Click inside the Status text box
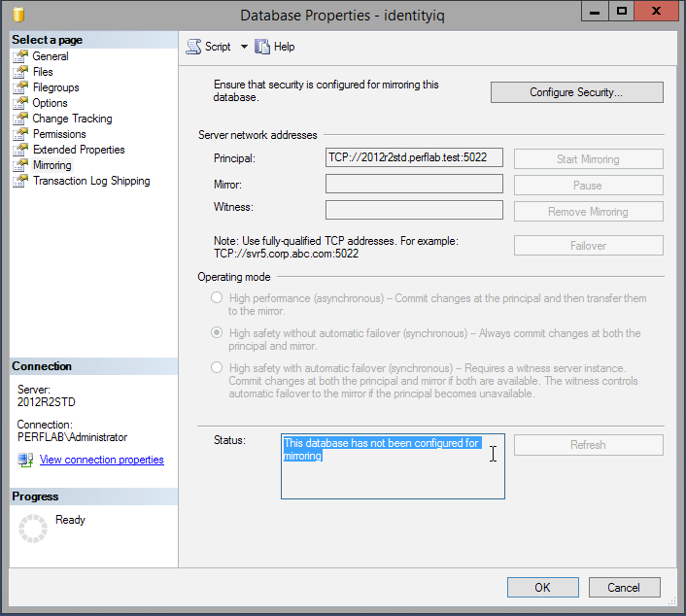 click(393, 466)
